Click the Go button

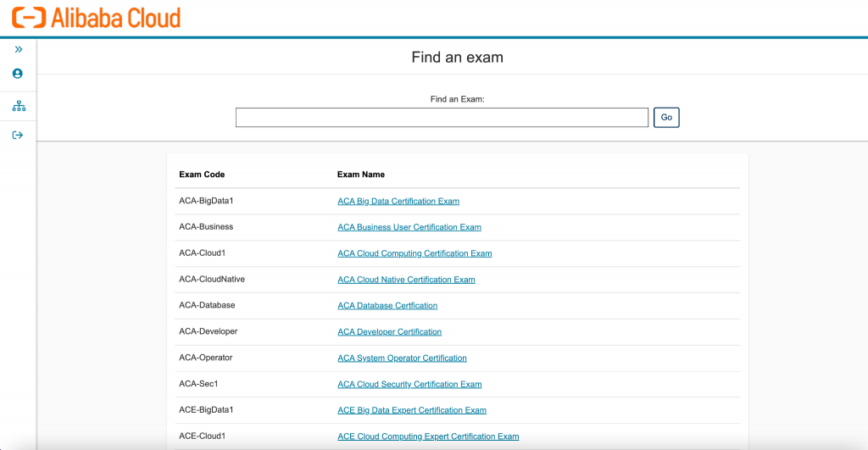(666, 117)
